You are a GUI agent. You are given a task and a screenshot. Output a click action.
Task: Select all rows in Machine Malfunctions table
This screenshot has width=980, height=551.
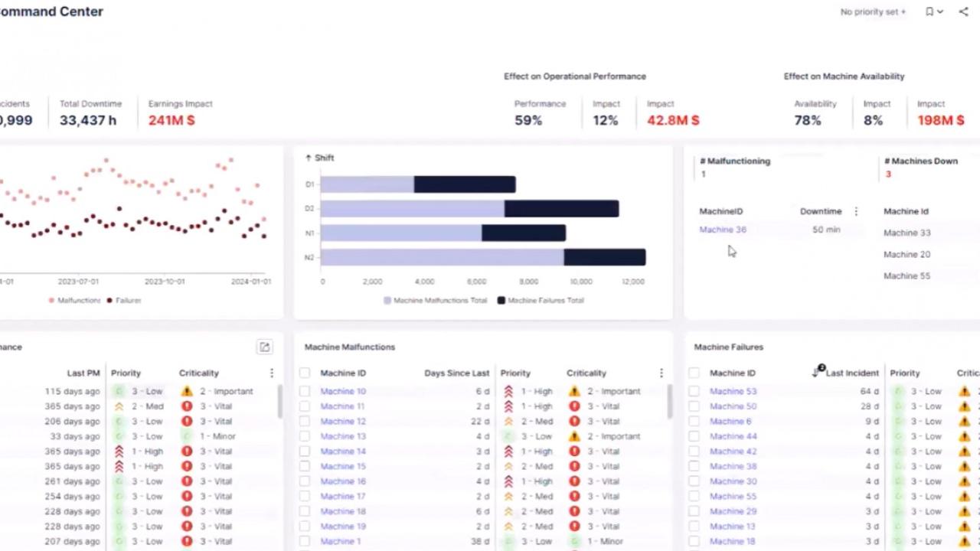(x=304, y=373)
